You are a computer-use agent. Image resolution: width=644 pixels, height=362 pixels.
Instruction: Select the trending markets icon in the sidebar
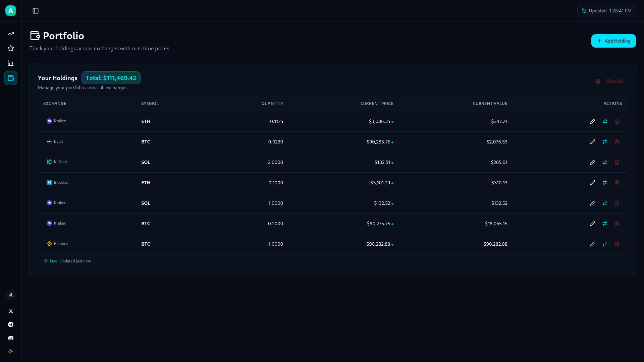tap(10, 33)
